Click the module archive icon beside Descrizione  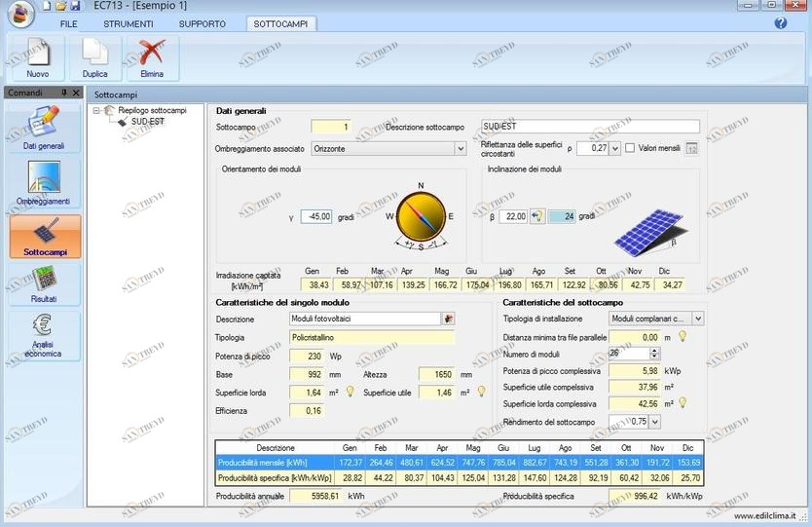(448, 319)
